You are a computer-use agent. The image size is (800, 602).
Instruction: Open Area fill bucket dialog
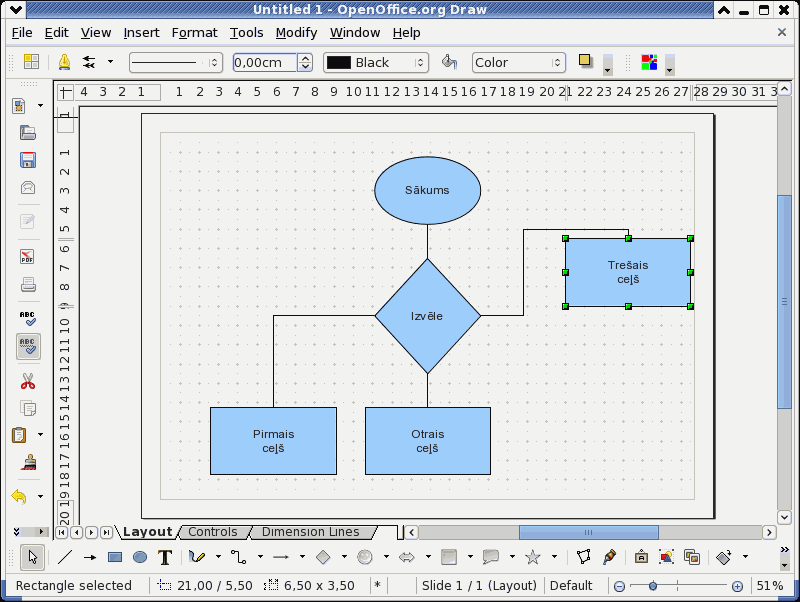(x=449, y=62)
